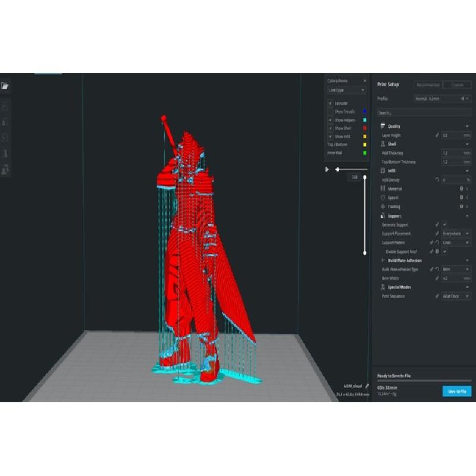Collapse the Support section chevron
The image size is (476, 476).
pos(467,216)
